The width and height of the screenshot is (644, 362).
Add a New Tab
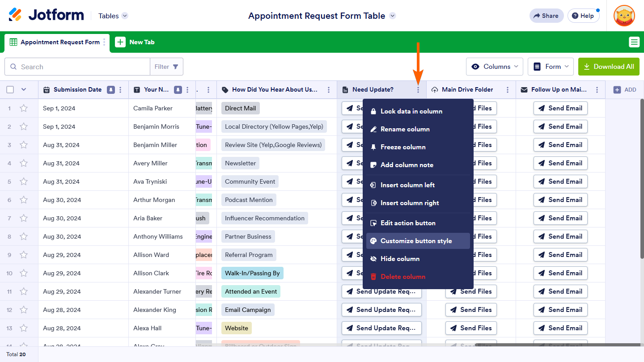[135, 42]
